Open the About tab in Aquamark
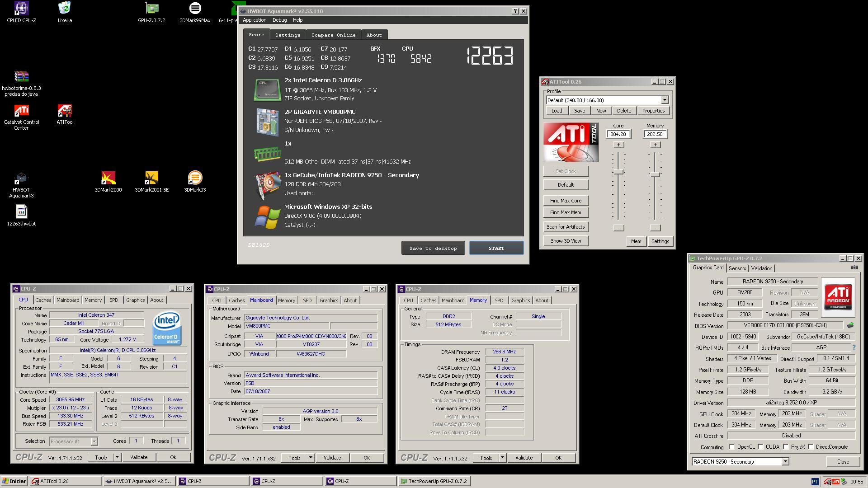This screenshot has width=868, height=488. point(374,35)
